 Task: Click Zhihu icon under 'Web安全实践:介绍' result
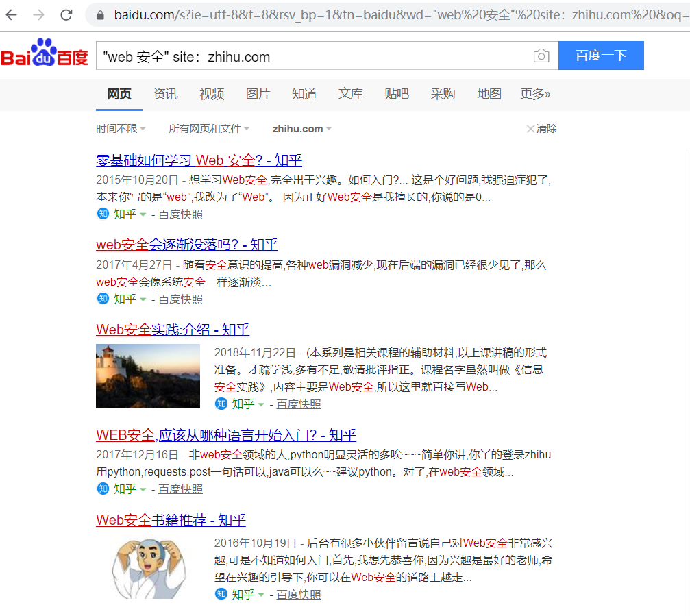point(221,404)
